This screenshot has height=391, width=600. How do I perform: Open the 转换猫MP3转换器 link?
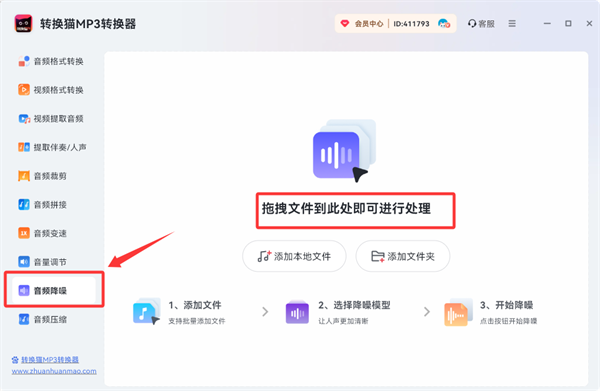coord(50,360)
